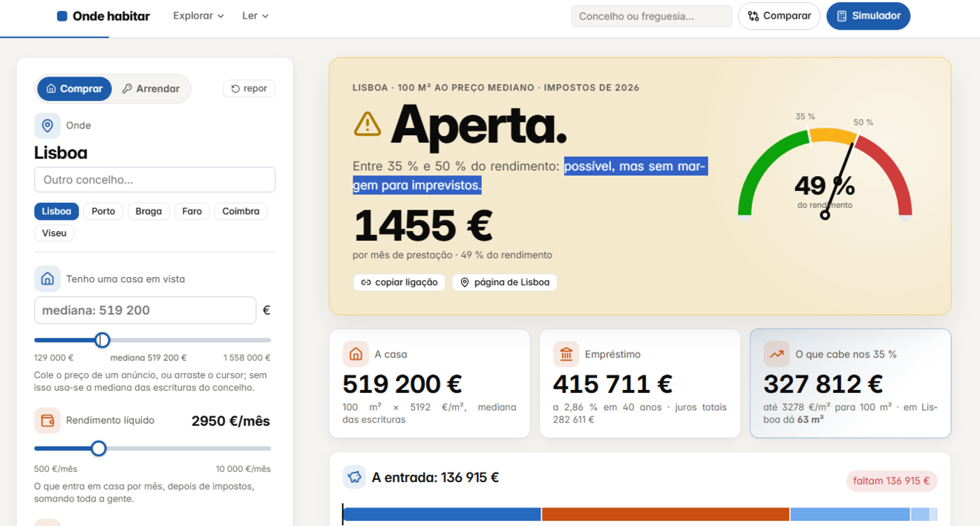980x526 pixels.
Task: Click the house icon beside Tenho uma casa
Action: [48, 279]
